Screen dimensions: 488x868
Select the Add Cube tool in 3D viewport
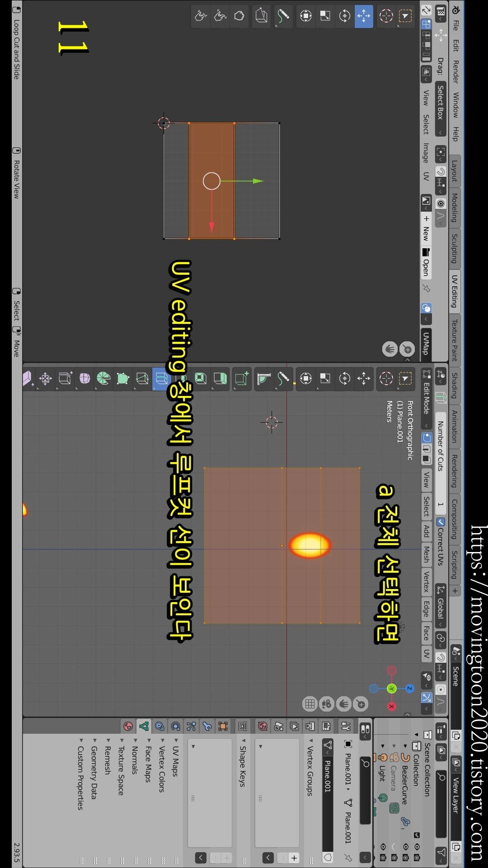243,378
